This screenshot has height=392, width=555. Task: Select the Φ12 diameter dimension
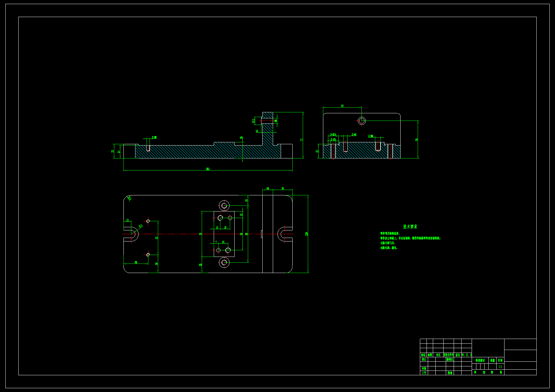coord(254,121)
